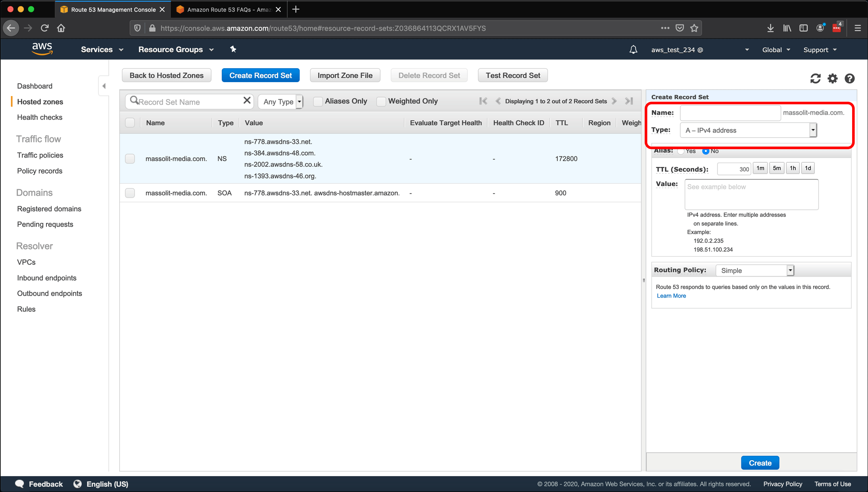Click the Pocket save icon
Viewport: 868px width, 492px height.
tap(680, 28)
